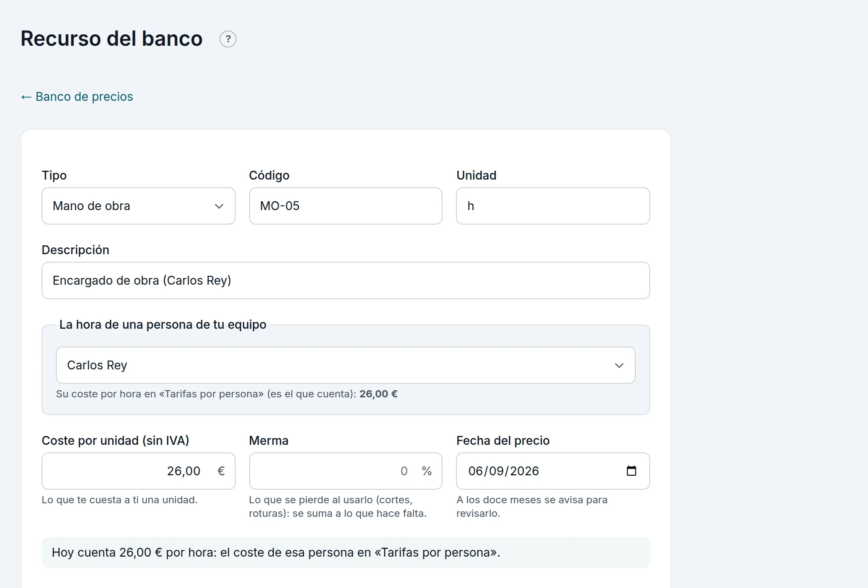Click the date value 06/09/2026
The image size is (868, 588).
[x=504, y=471]
